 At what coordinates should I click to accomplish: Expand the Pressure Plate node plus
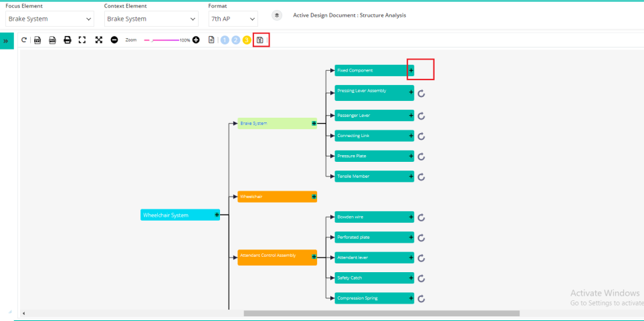(411, 156)
